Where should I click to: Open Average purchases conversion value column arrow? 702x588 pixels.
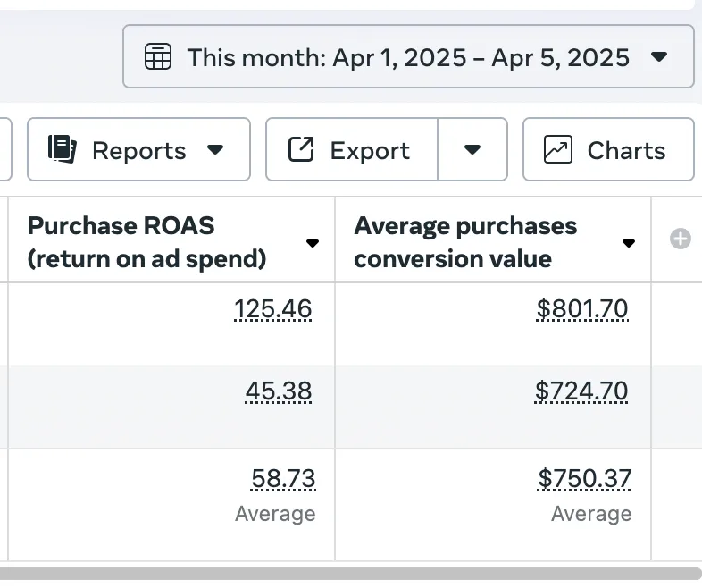629,243
